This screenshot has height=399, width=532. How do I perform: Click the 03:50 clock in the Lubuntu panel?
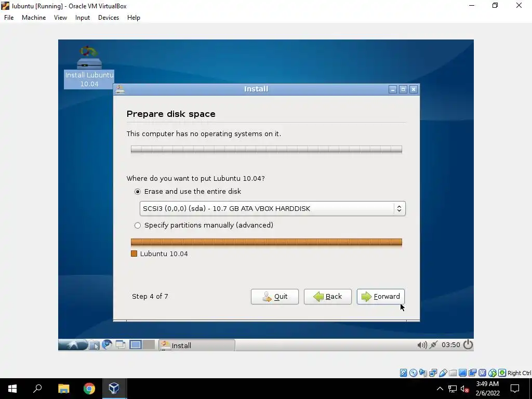click(450, 345)
